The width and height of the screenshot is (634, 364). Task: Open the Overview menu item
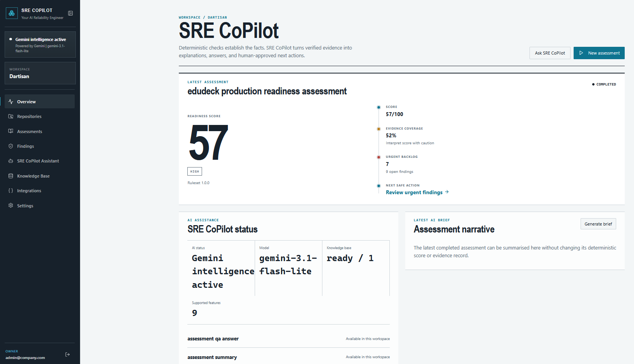(39, 102)
